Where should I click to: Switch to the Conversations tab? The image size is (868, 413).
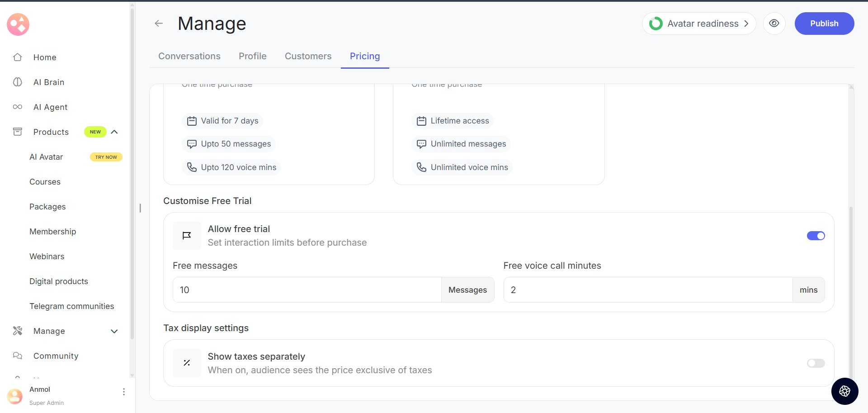click(x=189, y=56)
